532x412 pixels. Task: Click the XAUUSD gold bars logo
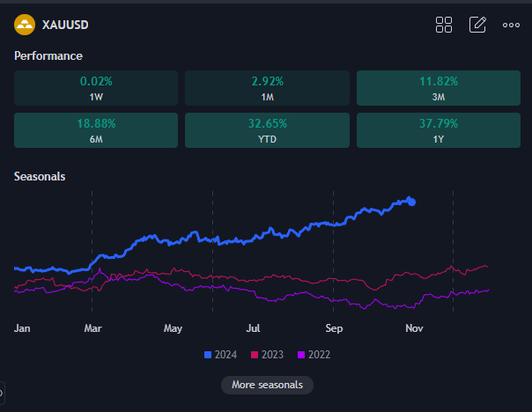coord(25,25)
